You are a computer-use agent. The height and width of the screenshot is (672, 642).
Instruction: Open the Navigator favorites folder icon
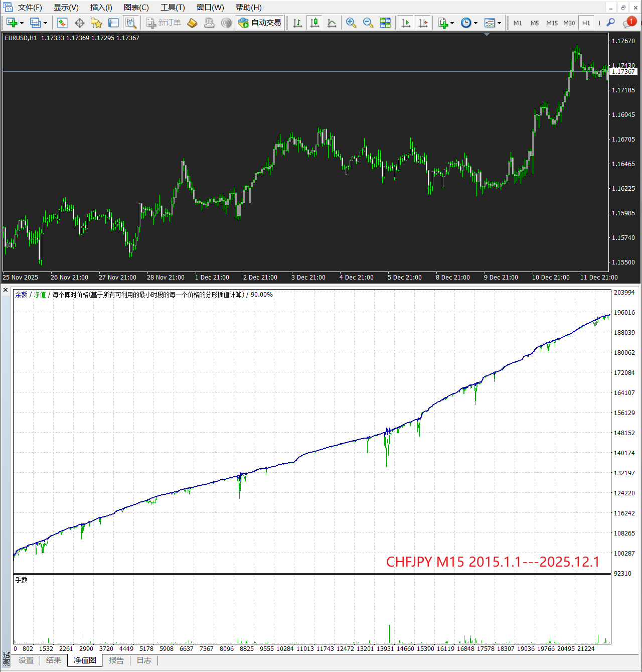coord(96,23)
